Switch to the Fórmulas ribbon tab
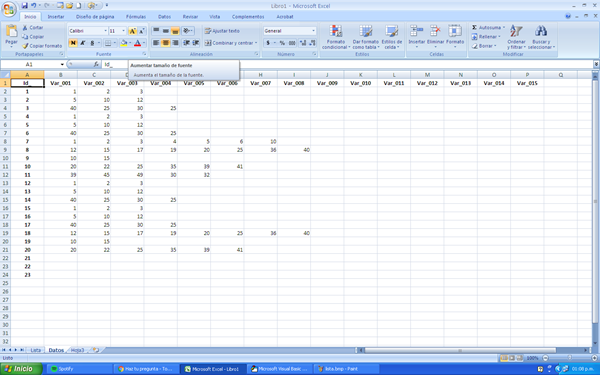 click(136, 17)
